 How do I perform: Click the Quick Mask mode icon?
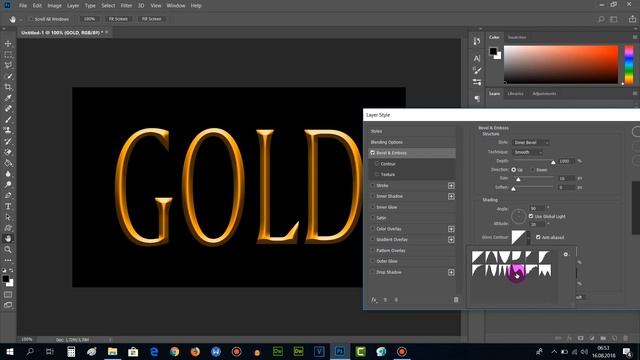click(x=8, y=294)
